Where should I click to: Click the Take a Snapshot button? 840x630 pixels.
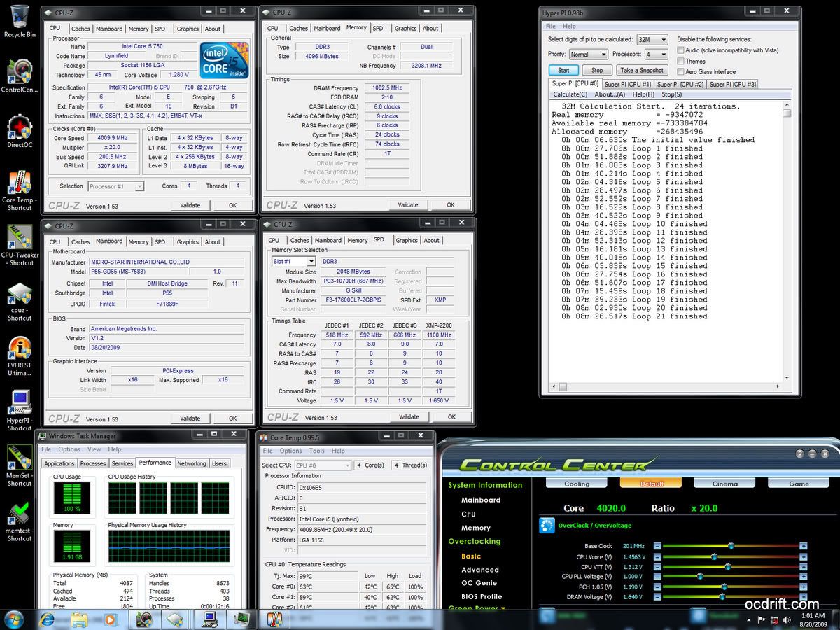pyautogui.click(x=641, y=70)
